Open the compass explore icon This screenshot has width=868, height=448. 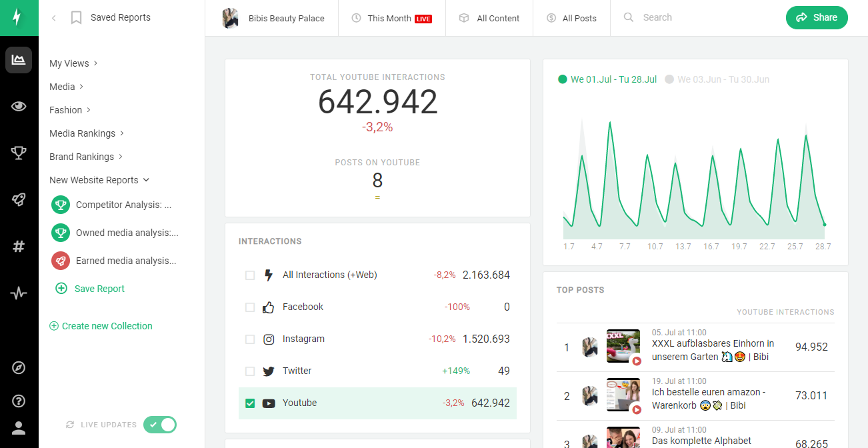19,367
